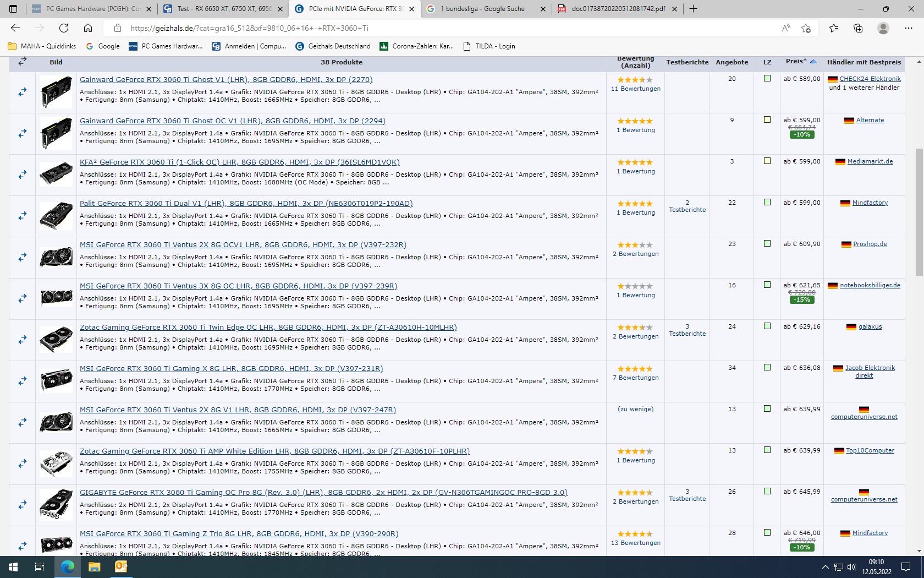
Task: Tick LZ checkbox for MSI Ventus 2X OCV1
Action: pos(767,244)
